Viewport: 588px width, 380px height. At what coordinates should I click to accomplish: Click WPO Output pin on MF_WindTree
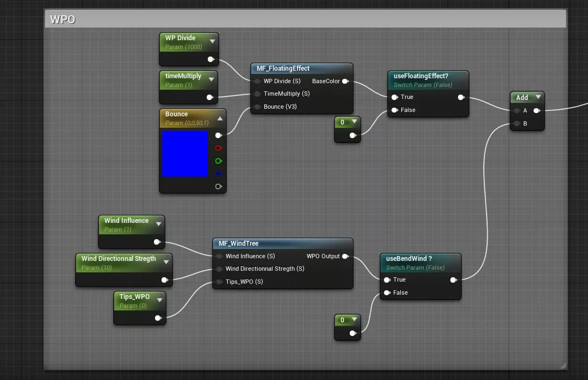345,256
